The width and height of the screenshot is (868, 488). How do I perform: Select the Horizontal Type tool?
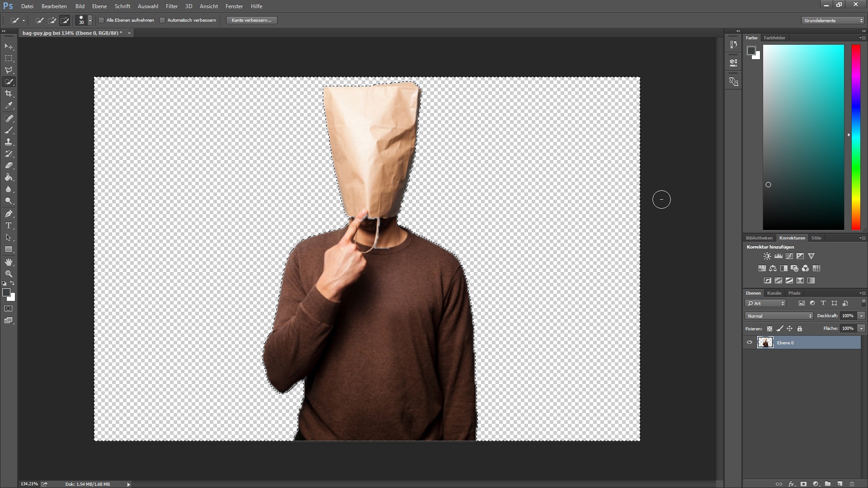pos(9,225)
